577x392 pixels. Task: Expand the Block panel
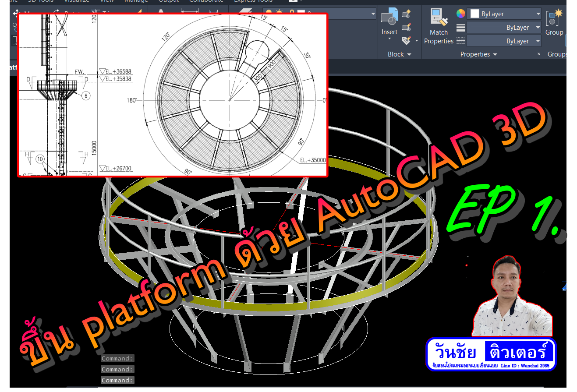[400, 54]
